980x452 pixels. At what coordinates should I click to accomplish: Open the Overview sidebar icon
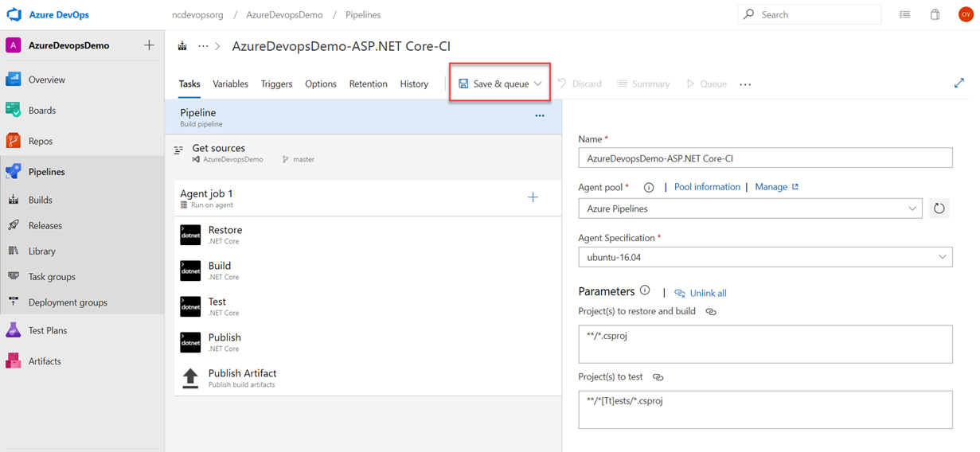pos(14,80)
